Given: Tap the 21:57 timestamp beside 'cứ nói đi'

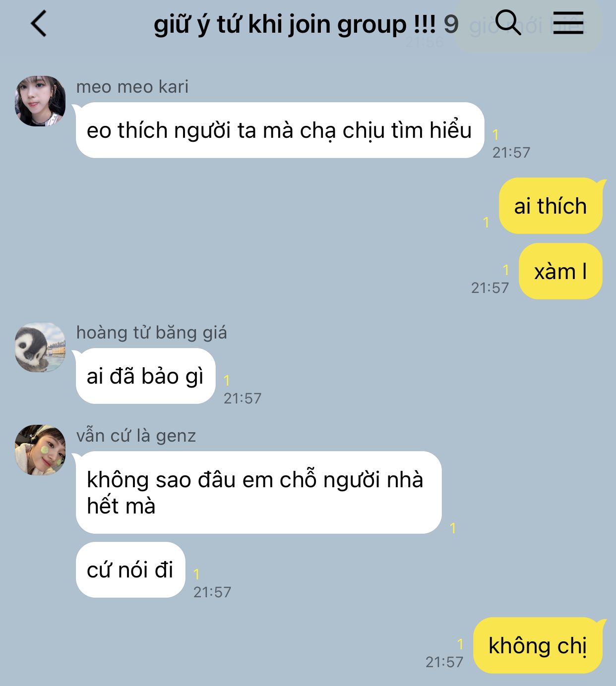Looking at the screenshot, I should (212, 592).
